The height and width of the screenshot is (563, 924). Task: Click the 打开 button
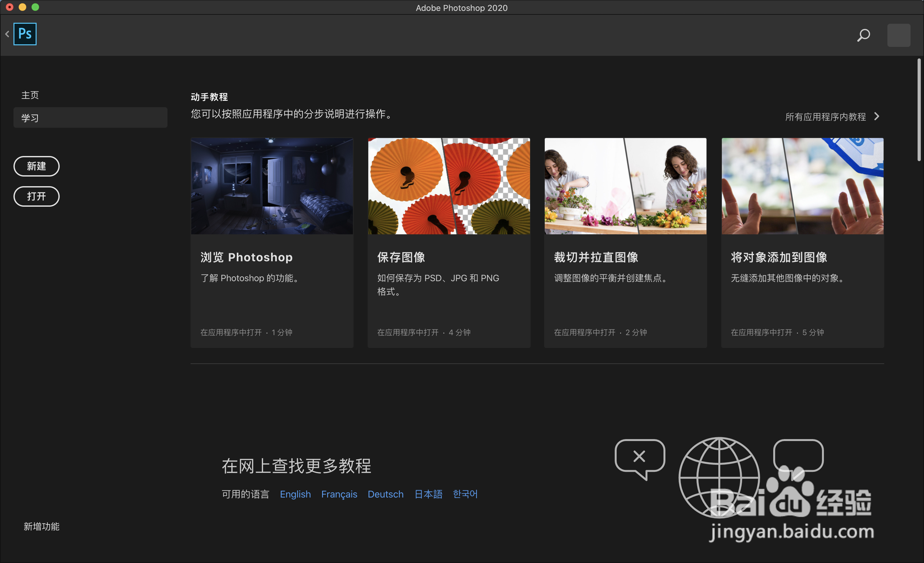[36, 196]
